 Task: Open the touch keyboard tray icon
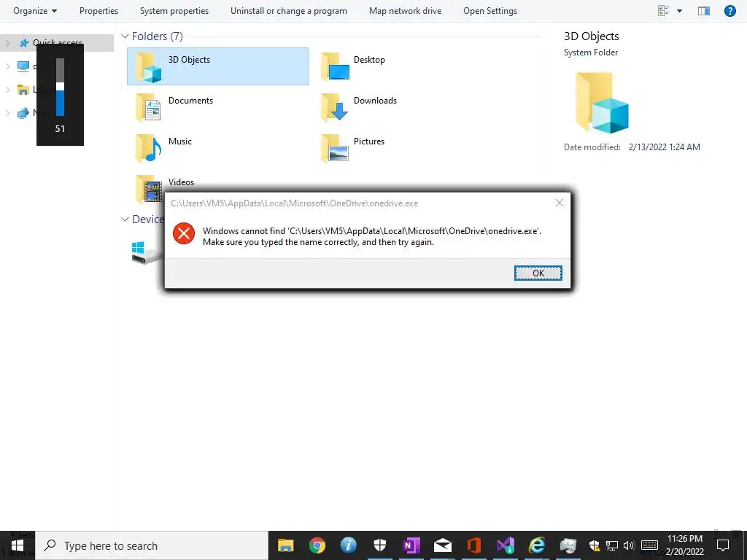[649, 545]
